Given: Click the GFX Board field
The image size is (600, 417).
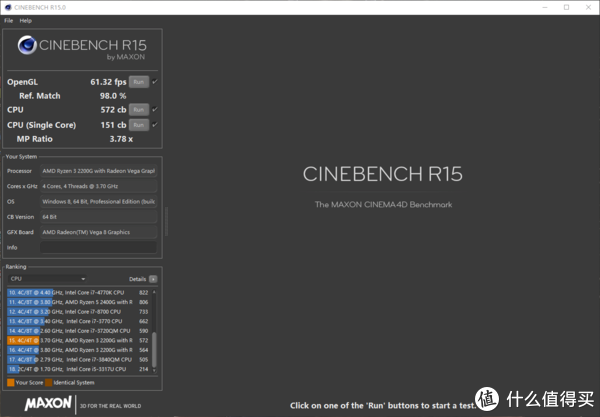Looking at the screenshot, I should click(99, 232).
